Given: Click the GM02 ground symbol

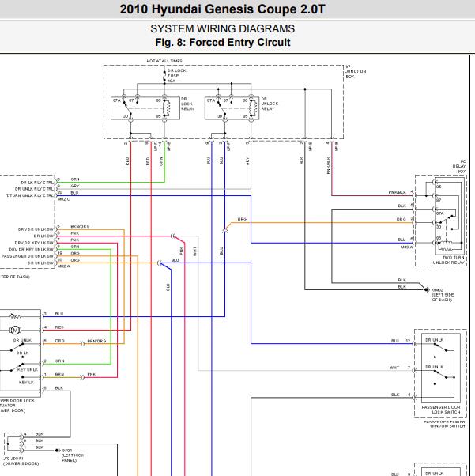Looking at the screenshot, I should pos(426,289).
